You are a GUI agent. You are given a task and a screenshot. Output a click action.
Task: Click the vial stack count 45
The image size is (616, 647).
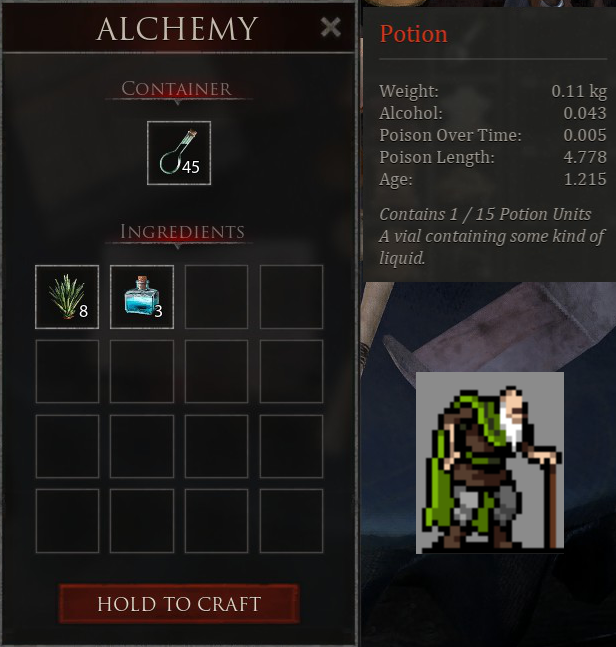pyautogui.click(x=191, y=167)
